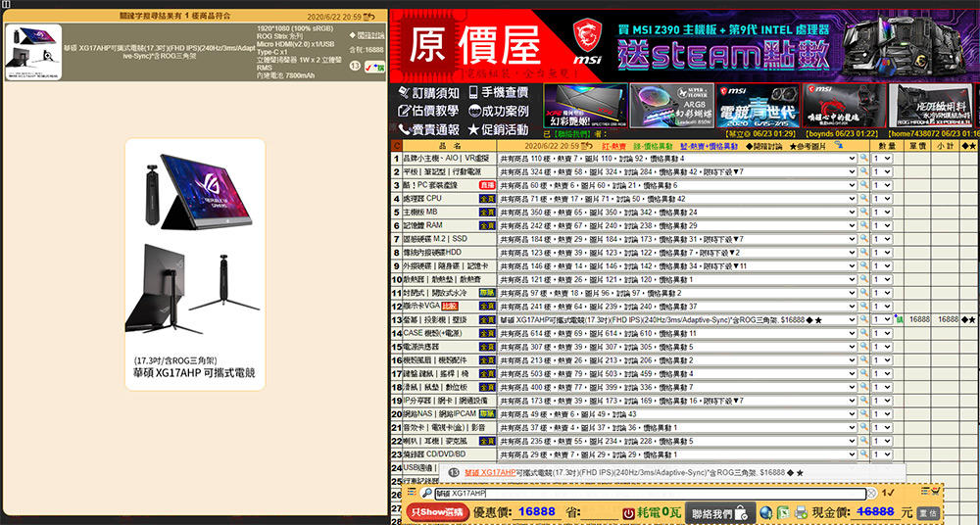This screenshot has height=525, width=980.
Task: Click the refresh icon beside the date in the search results header
Action: [x=369, y=17]
